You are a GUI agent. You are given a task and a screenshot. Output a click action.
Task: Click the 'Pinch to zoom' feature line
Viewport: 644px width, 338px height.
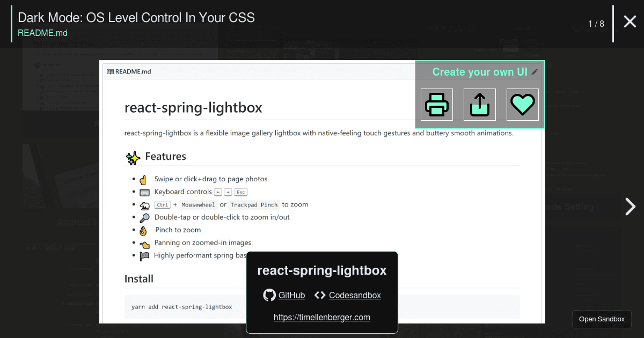[178, 230]
